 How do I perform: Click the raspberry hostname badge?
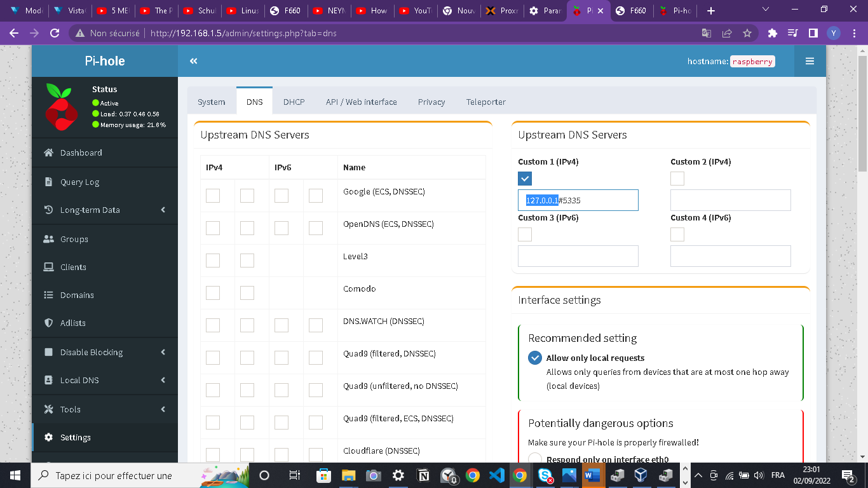tap(752, 62)
